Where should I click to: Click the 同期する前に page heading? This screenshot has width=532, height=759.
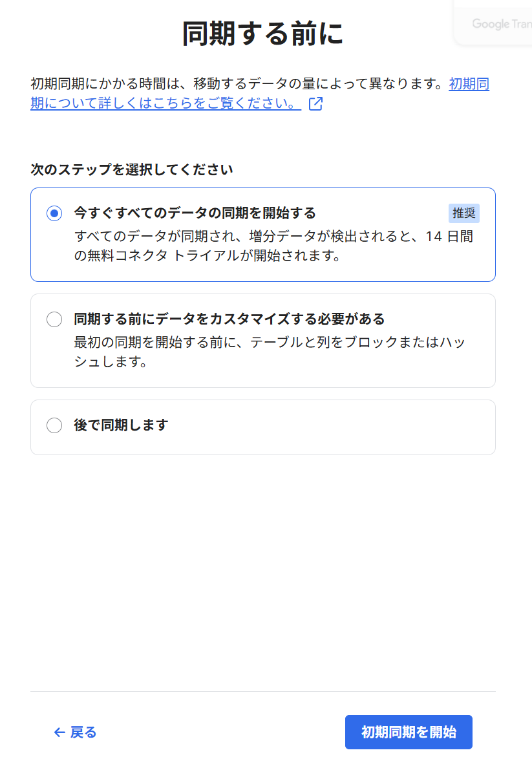263,34
